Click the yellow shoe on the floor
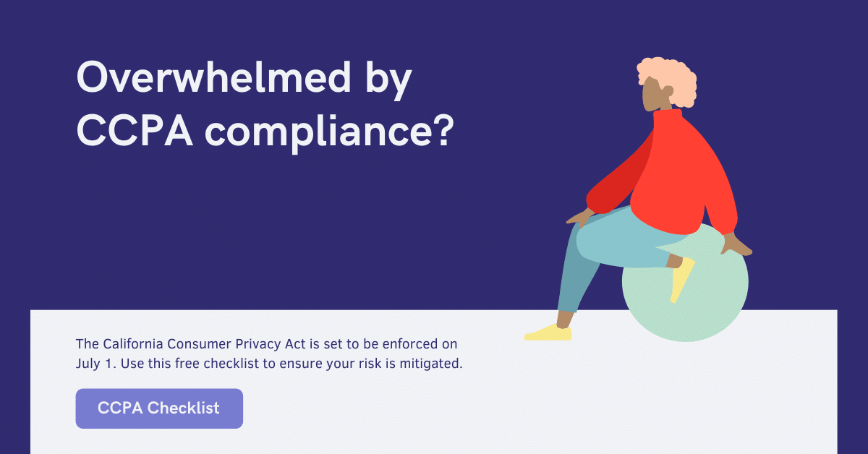This screenshot has height=454, width=868. pos(548,333)
